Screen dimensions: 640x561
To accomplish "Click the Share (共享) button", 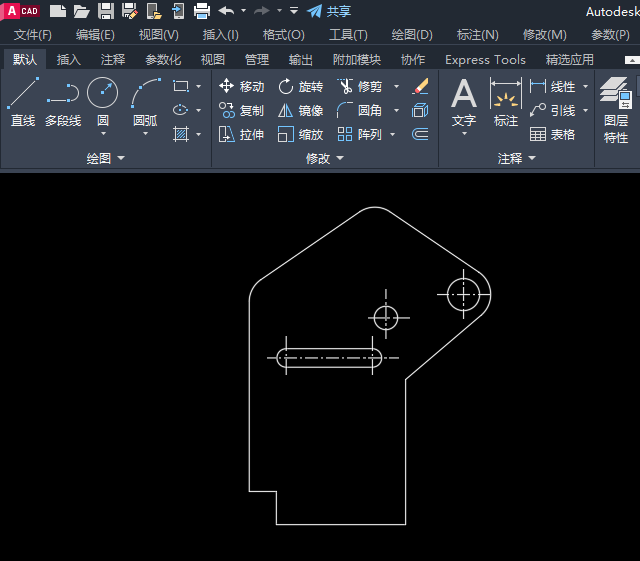I will tap(329, 11).
